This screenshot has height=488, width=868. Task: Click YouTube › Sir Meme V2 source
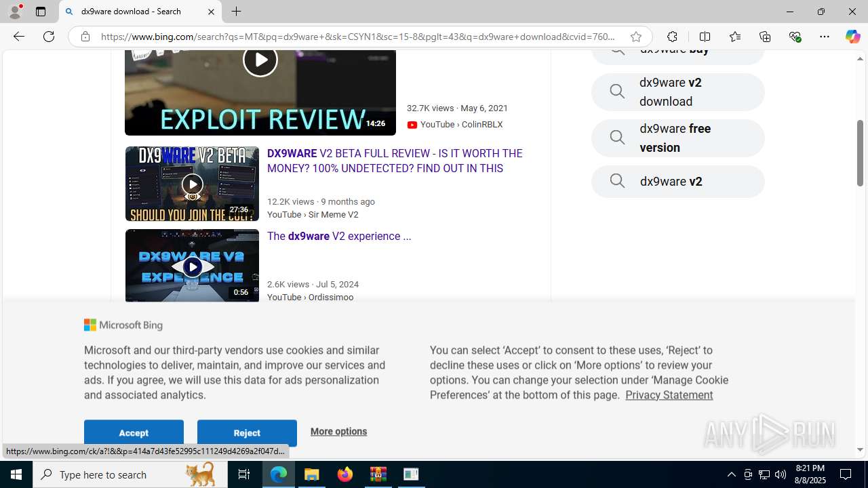pyautogui.click(x=313, y=215)
